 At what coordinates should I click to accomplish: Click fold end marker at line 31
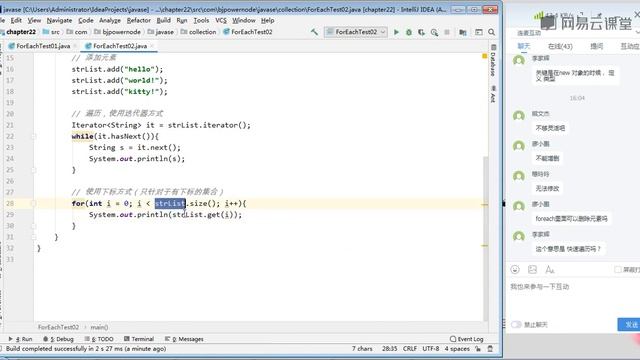34,237
